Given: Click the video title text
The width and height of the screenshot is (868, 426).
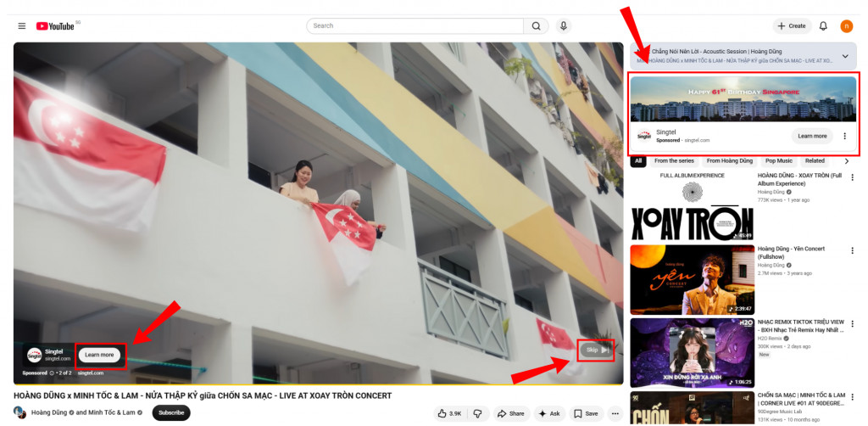Looking at the screenshot, I should [x=203, y=396].
